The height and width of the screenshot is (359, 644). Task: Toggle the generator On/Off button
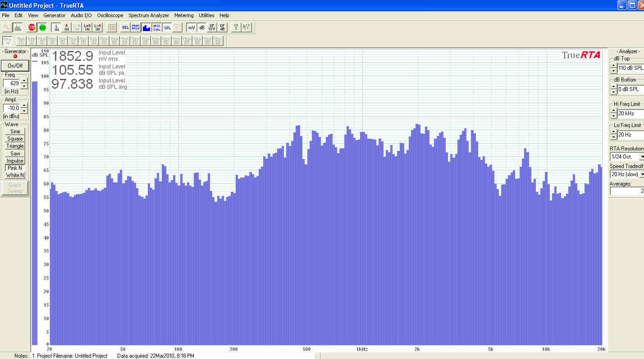(15, 65)
